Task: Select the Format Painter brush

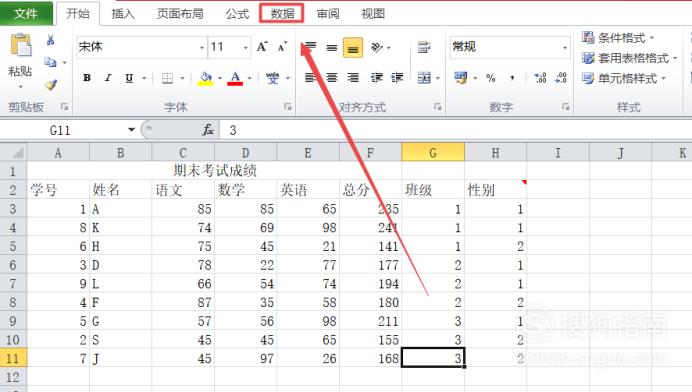Action: coord(51,84)
